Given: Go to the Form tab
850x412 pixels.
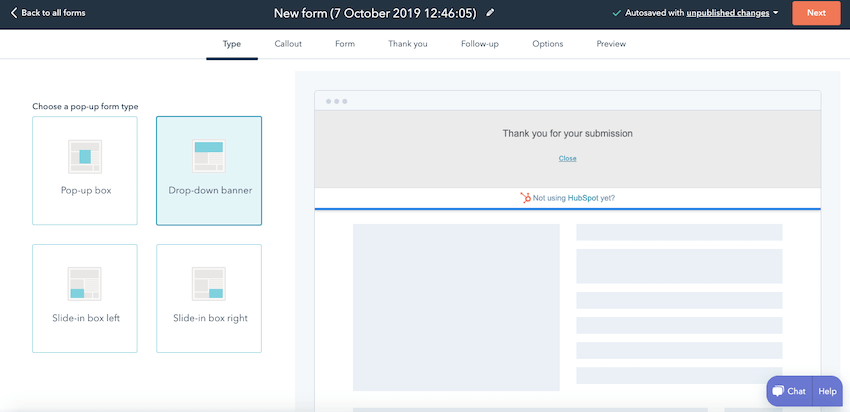Looking at the screenshot, I should [345, 44].
